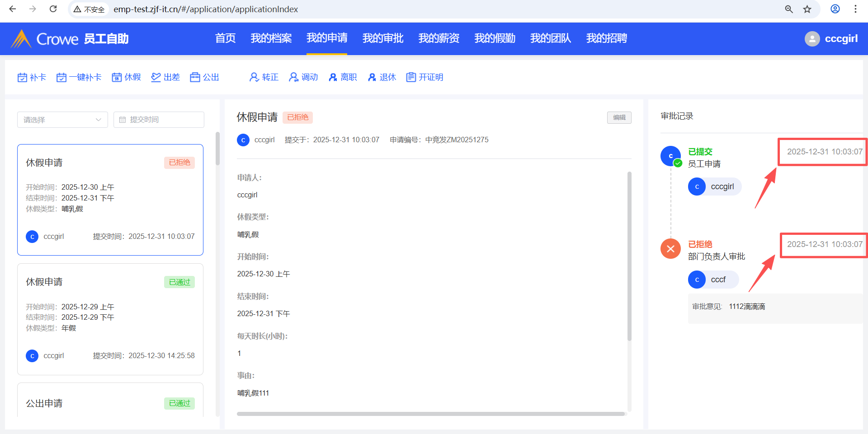
Task: Click the 调动 person icon
Action: pos(294,77)
